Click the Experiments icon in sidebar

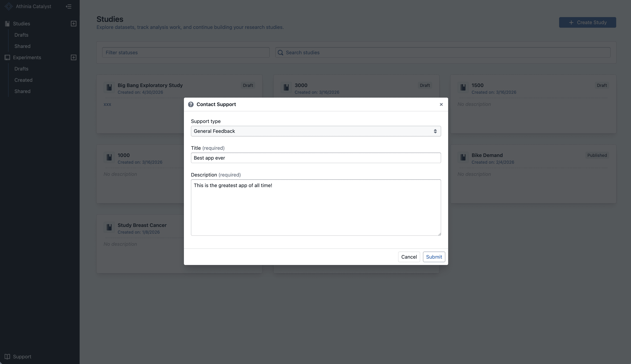click(x=7, y=57)
